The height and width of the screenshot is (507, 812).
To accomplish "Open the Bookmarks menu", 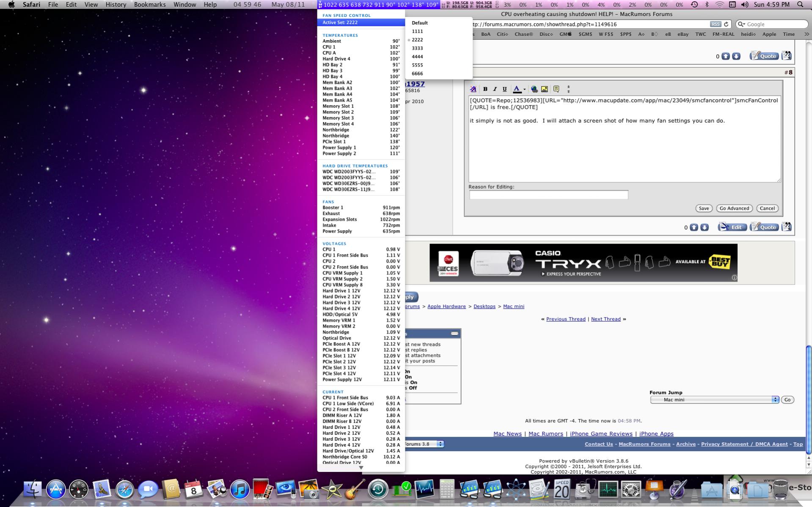I will point(150,5).
